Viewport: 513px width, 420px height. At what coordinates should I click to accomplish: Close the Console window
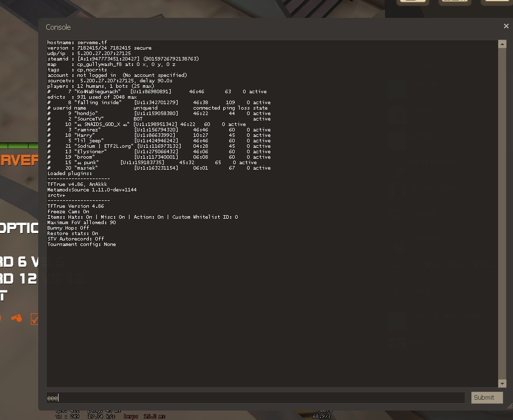(x=506, y=26)
